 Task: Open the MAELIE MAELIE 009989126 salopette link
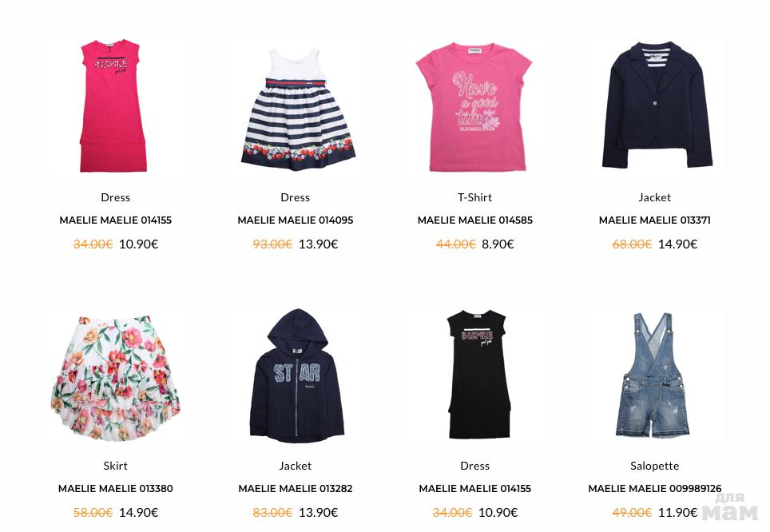[655, 488]
